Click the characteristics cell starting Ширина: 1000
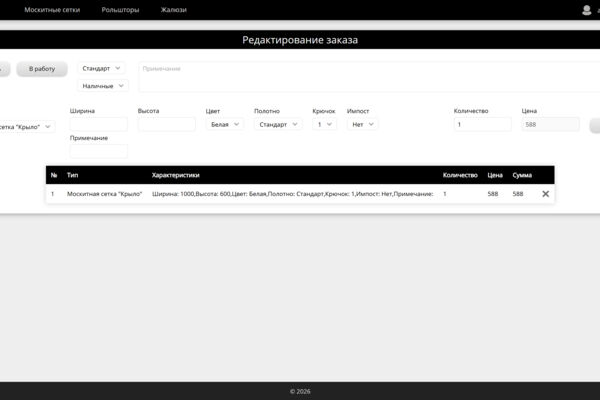Image resolution: width=600 pixels, height=400 pixels. click(x=293, y=194)
